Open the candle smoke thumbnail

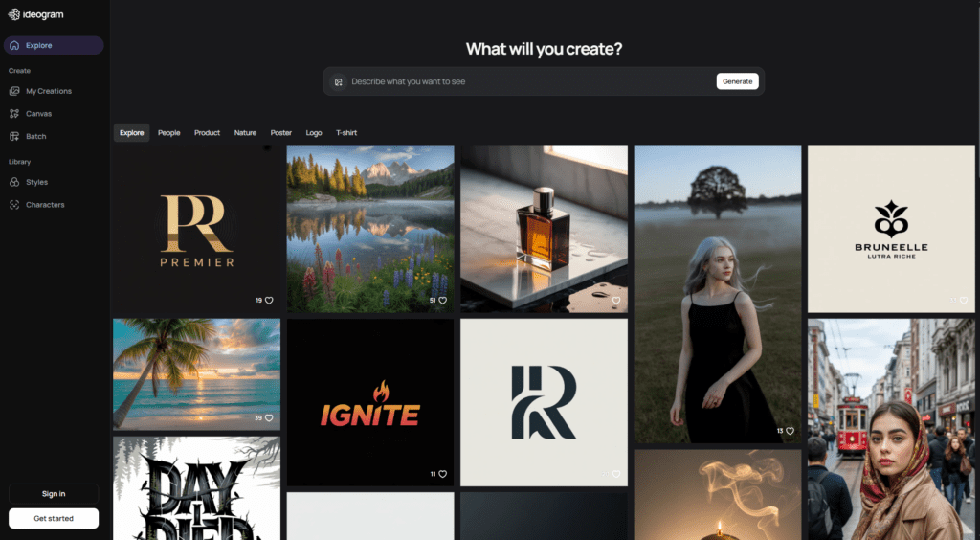(718, 495)
